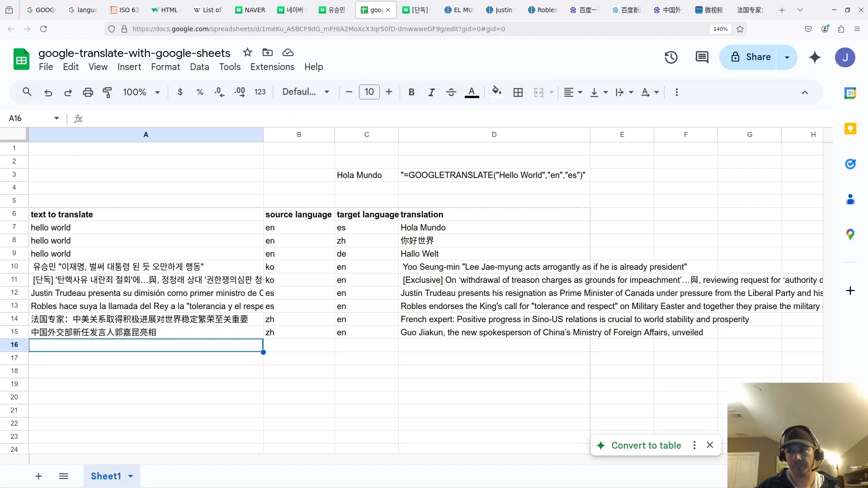
Task: Click the font size input field
Action: coord(369,92)
